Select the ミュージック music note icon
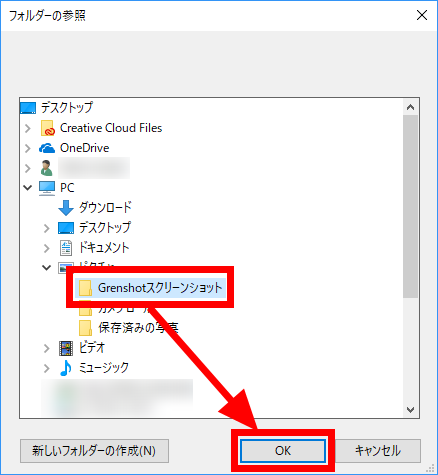This screenshot has width=438, height=475. (66, 368)
